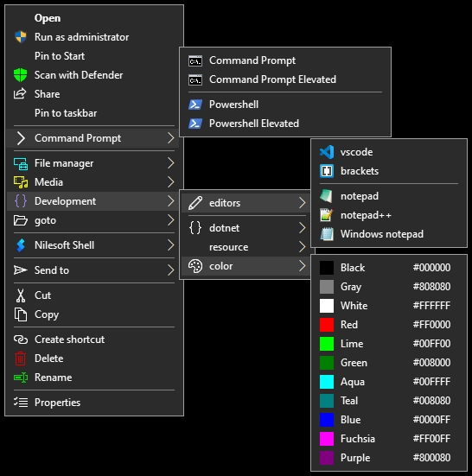Image resolution: width=472 pixels, height=476 pixels.
Task: Click the green Defender shield icon
Action: coord(21,75)
